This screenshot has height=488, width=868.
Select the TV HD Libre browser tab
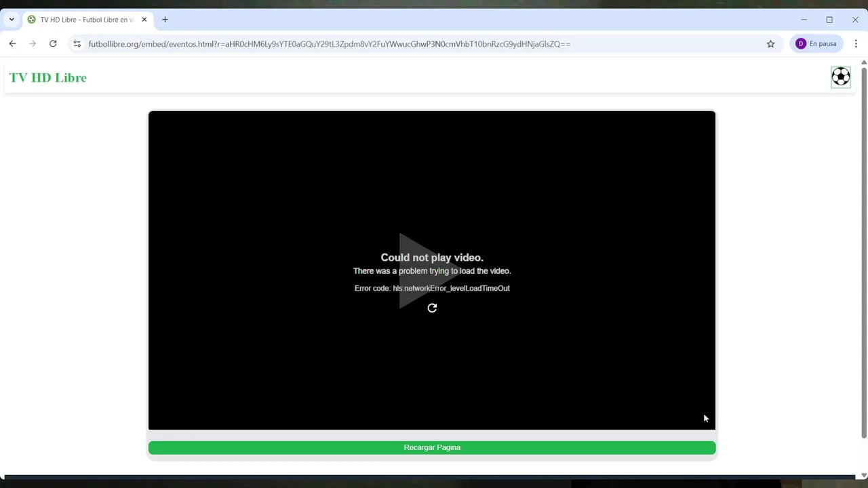coord(87,20)
